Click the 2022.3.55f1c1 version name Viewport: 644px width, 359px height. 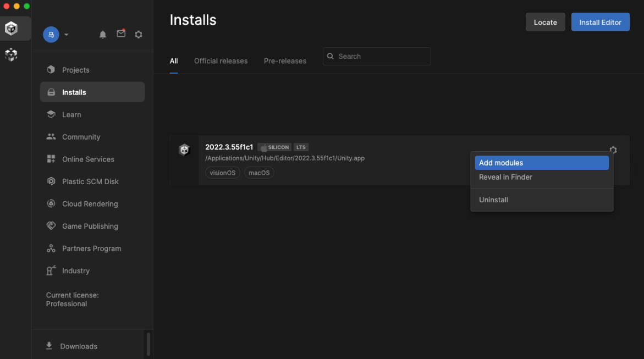point(229,147)
